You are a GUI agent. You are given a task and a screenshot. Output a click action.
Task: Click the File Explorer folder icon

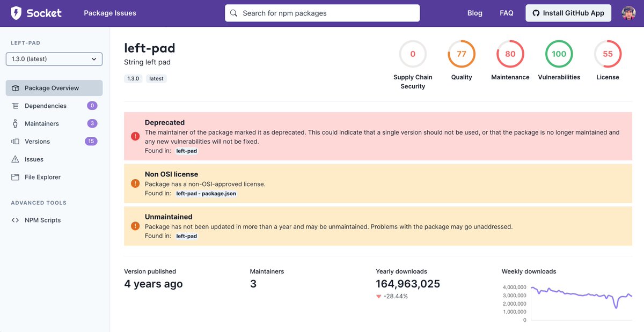(15, 177)
